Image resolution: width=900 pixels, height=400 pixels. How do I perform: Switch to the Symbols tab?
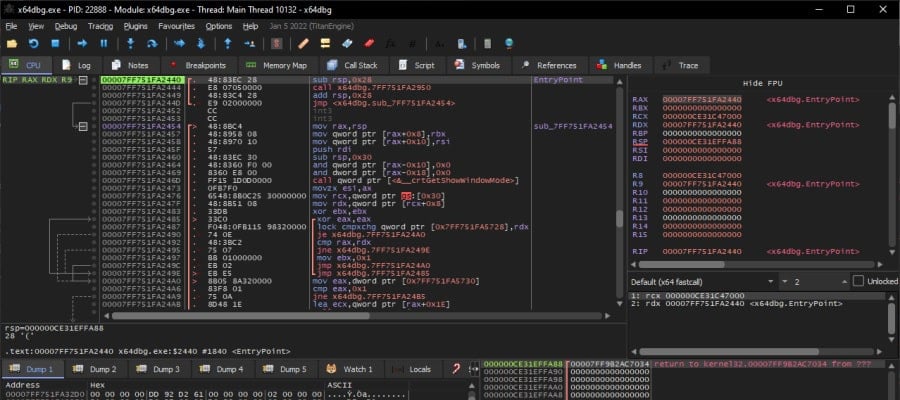478,65
